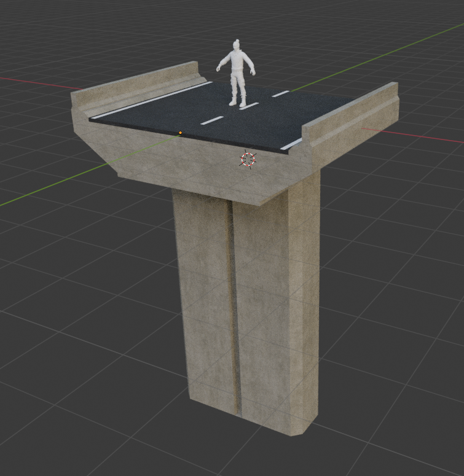This screenshot has height=476, width=464.
Task: Click the red-white 3D cursor
Action: [x=248, y=159]
